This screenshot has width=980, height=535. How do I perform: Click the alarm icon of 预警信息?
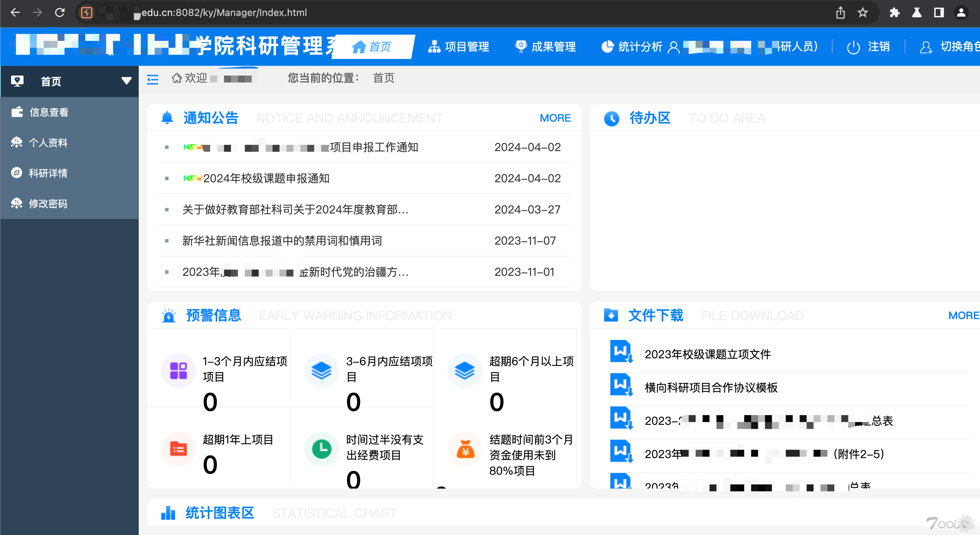coord(169,316)
